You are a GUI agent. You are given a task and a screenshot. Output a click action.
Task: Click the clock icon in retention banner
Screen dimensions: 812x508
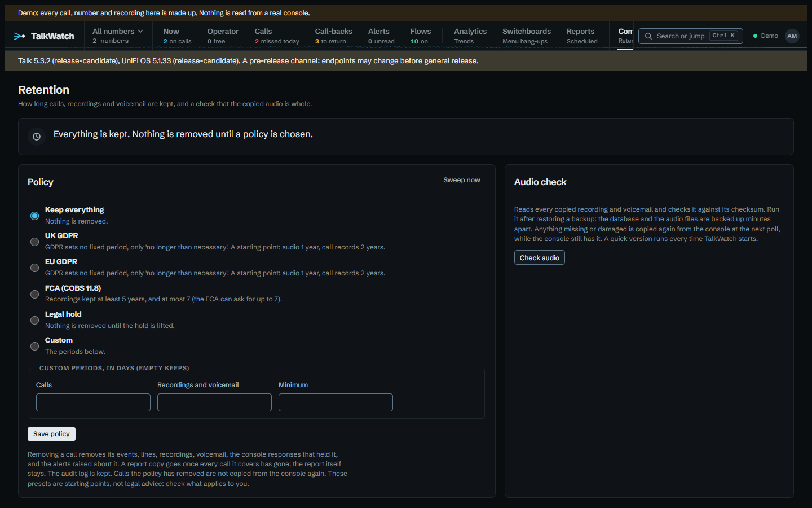pyautogui.click(x=37, y=137)
